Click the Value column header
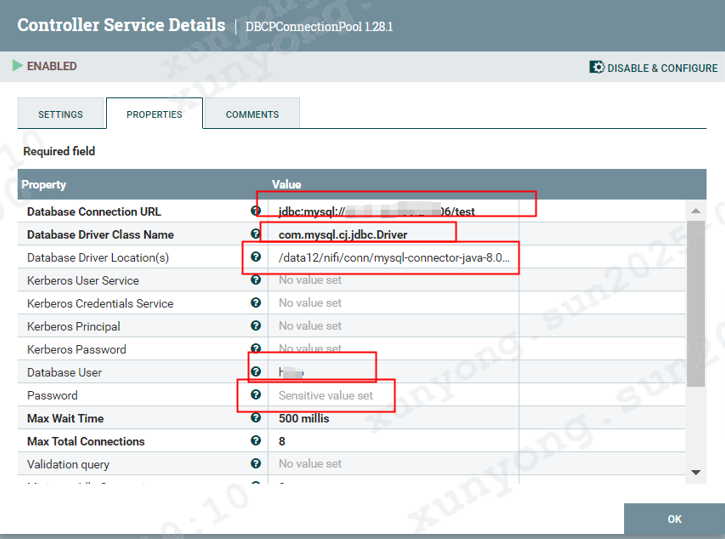 click(286, 184)
